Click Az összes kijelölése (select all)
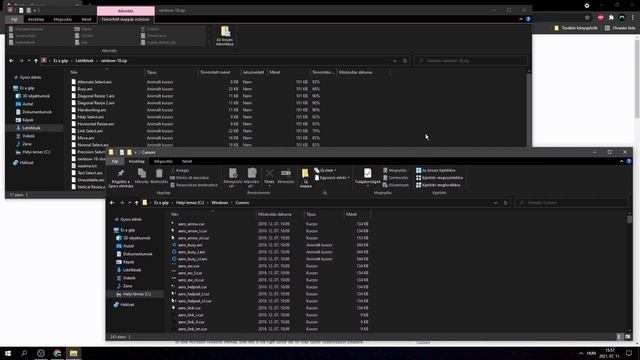The width and height of the screenshot is (640, 360). [x=436, y=171]
